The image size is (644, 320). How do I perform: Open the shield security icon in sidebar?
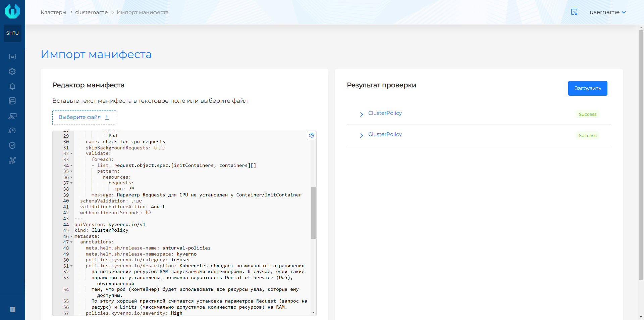12,145
